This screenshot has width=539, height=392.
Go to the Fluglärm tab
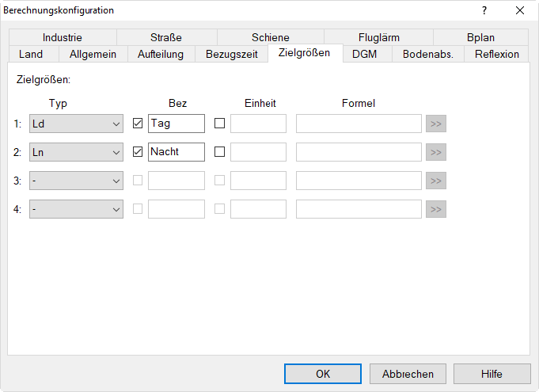(x=378, y=37)
